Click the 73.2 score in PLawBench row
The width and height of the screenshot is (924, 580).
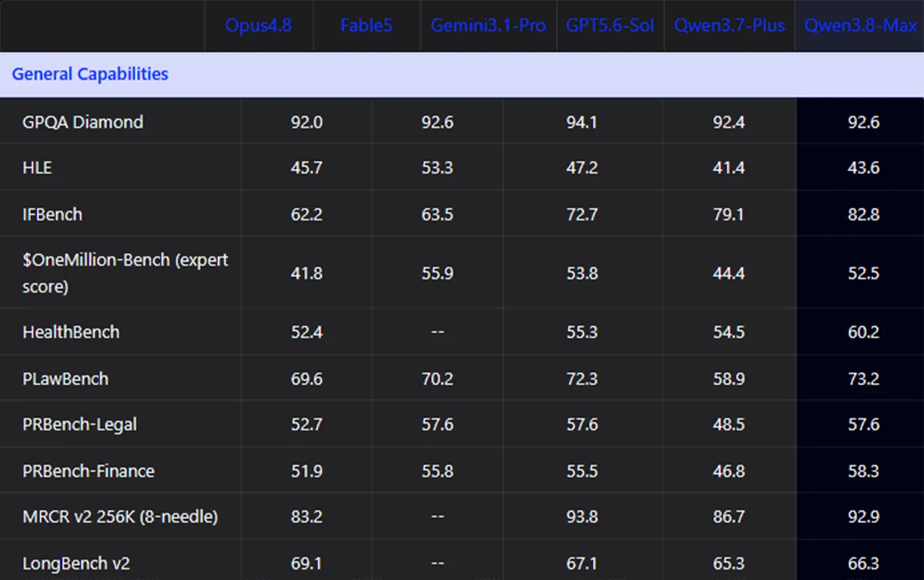pos(863,379)
